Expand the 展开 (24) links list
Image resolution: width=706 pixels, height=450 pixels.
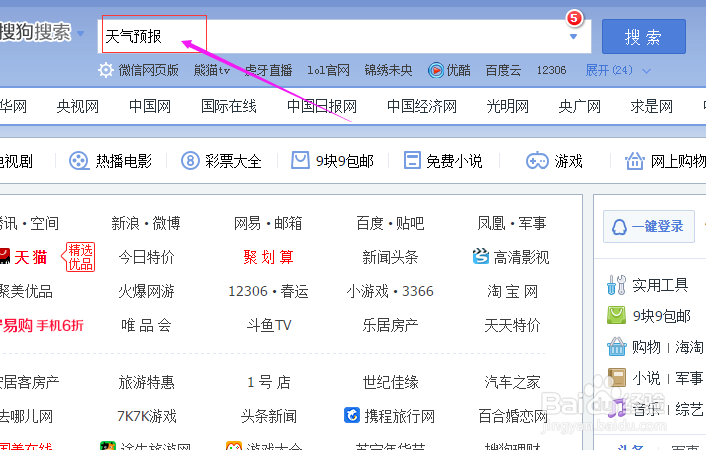coord(618,70)
